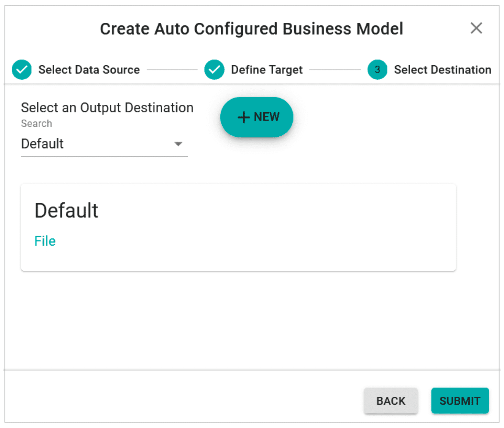Click the step 3 circle icon

(377, 70)
